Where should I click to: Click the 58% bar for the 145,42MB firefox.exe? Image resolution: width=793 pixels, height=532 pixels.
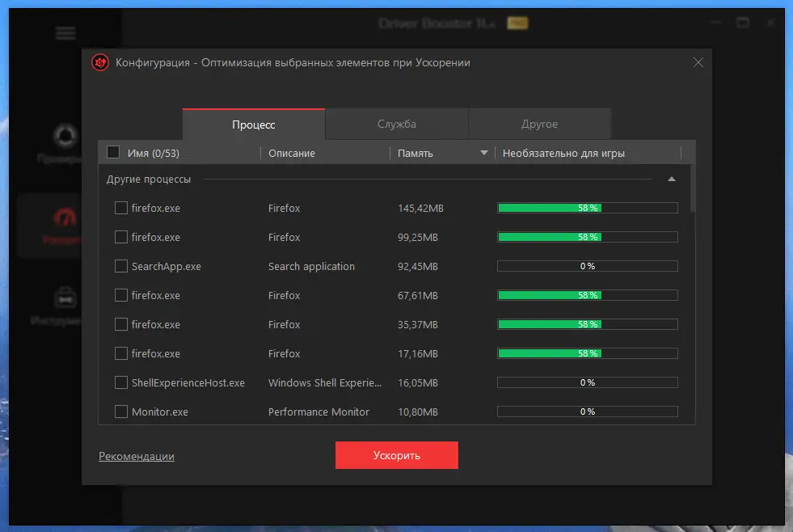tap(587, 208)
